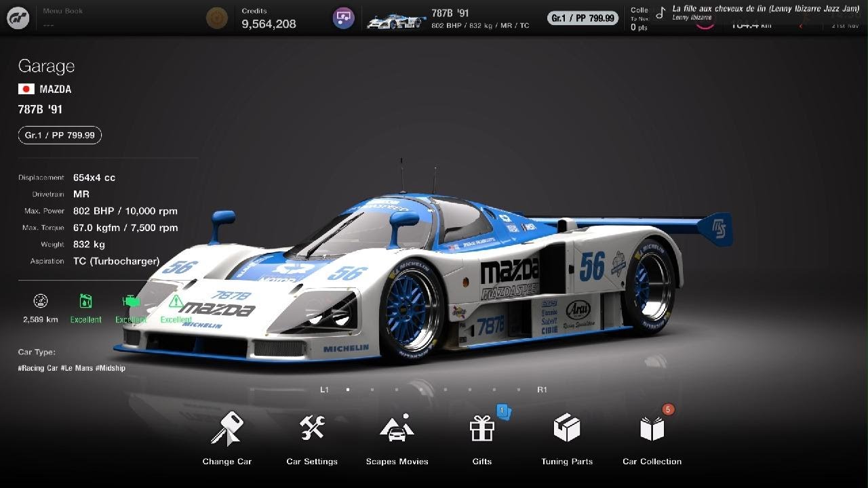Image resolution: width=868 pixels, height=488 pixels.
Task: Select the third page dot
Action: pos(397,390)
